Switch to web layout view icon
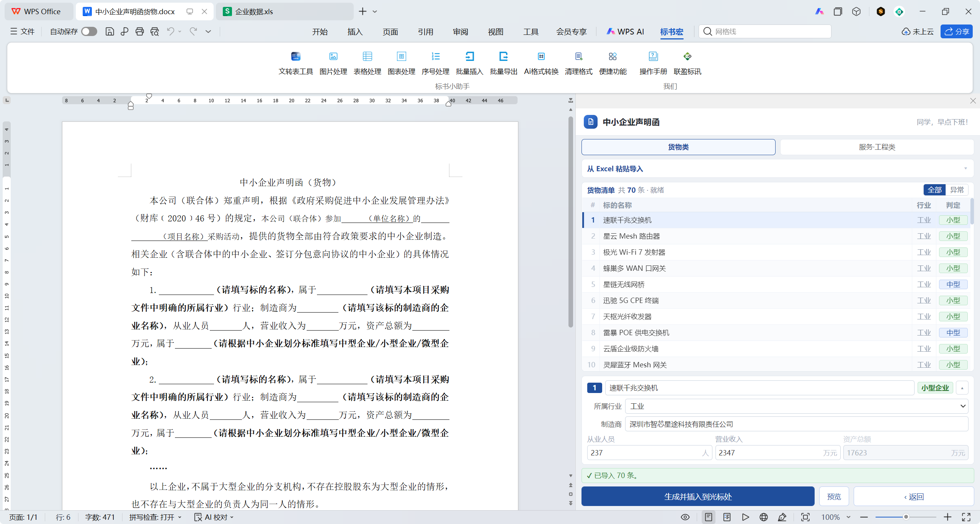Screen dimensions: 980x524 coord(763,517)
